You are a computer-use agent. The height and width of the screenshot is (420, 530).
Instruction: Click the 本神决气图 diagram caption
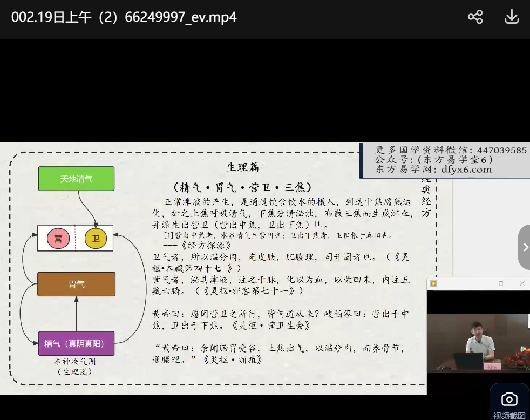point(74,362)
